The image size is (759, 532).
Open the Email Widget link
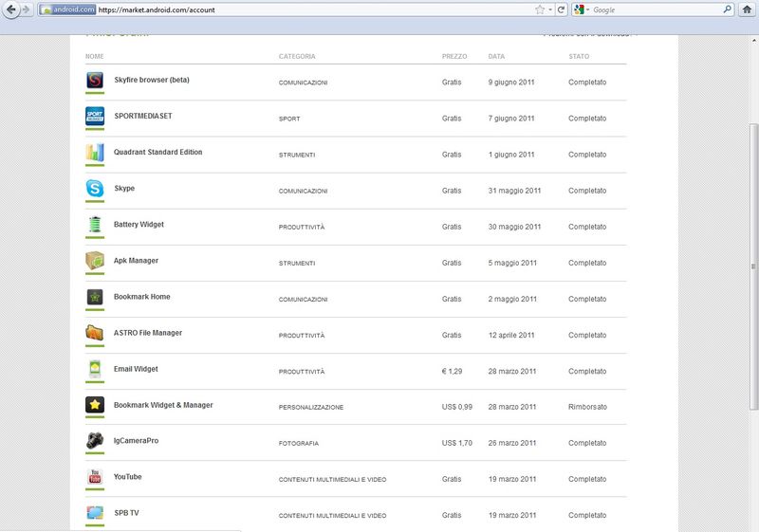tap(136, 369)
